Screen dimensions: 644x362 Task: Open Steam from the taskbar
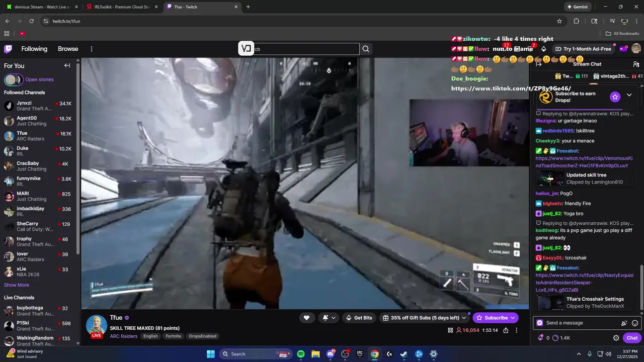point(404,354)
